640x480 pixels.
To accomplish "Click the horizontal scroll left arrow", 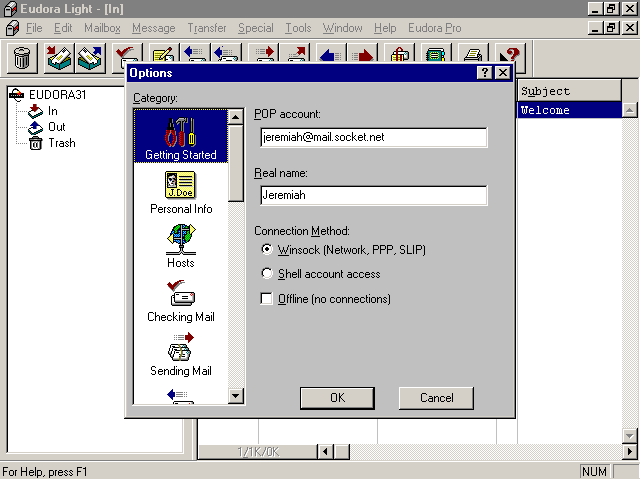I will tap(325, 452).
